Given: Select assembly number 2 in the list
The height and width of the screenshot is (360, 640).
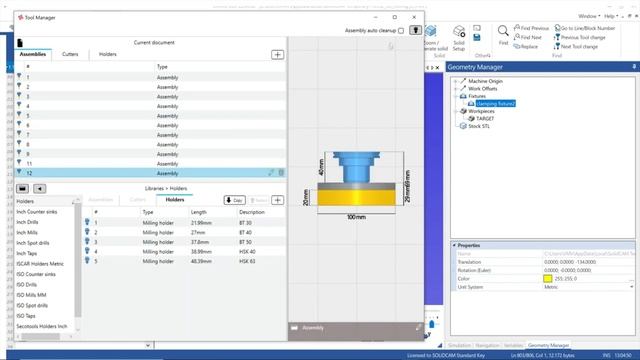Looking at the screenshot, I should [x=150, y=87].
